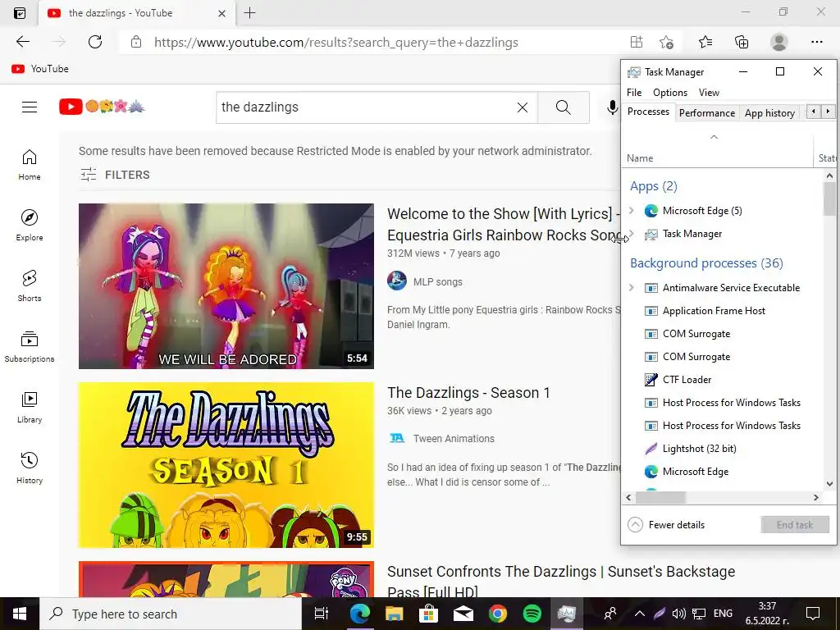The image size is (840, 630).
Task: Click Task Manager vertical scrollbar thumb
Action: [829, 199]
